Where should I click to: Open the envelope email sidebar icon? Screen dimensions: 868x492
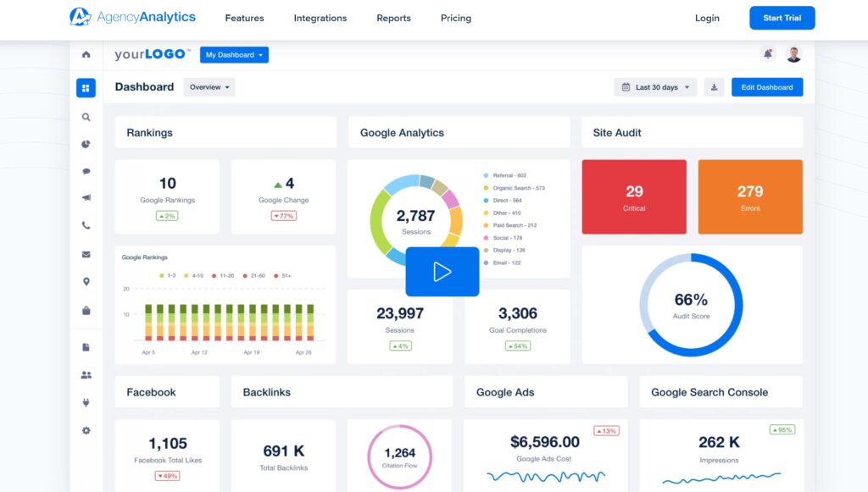(x=86, y=254)
